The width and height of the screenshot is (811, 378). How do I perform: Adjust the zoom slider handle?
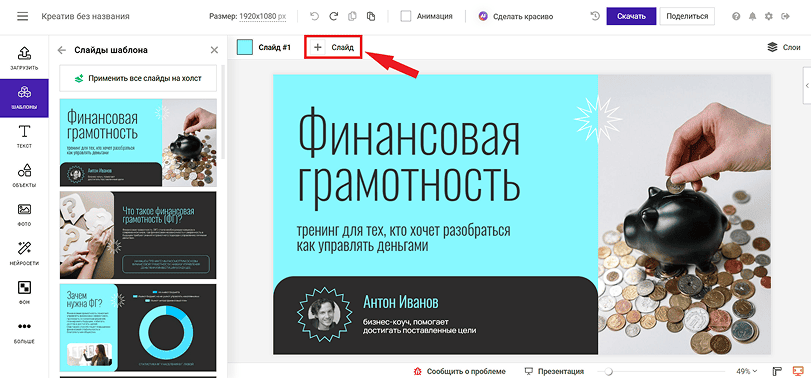click(x=609, y=371)
